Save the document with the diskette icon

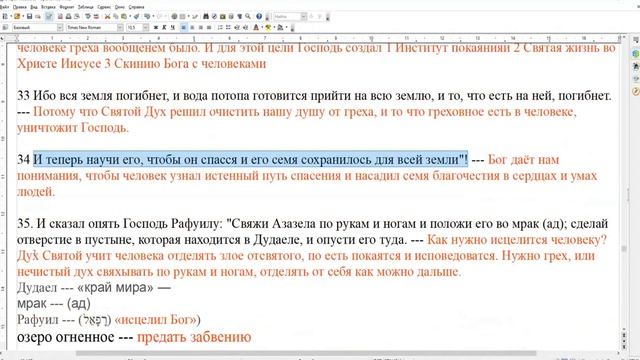[29, 16]
